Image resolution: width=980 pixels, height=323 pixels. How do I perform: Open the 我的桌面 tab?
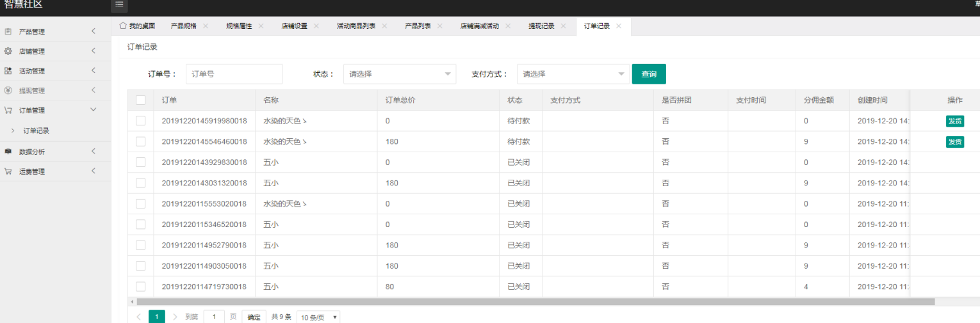[x=137, y=26]
